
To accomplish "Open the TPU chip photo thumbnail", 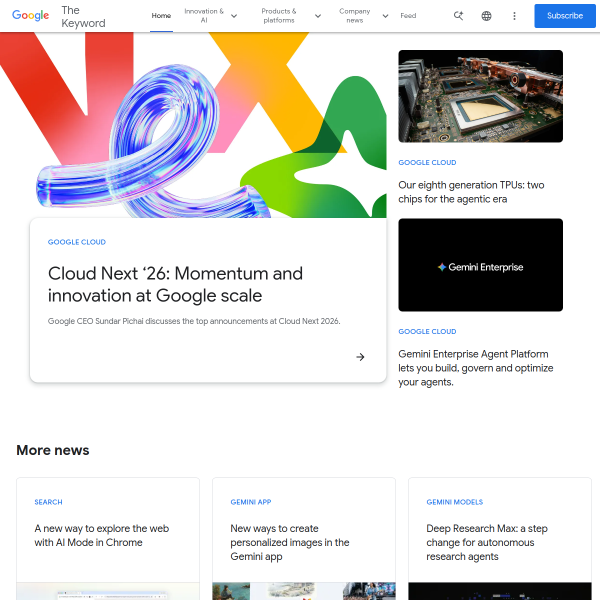I will [x=480, y=96].
